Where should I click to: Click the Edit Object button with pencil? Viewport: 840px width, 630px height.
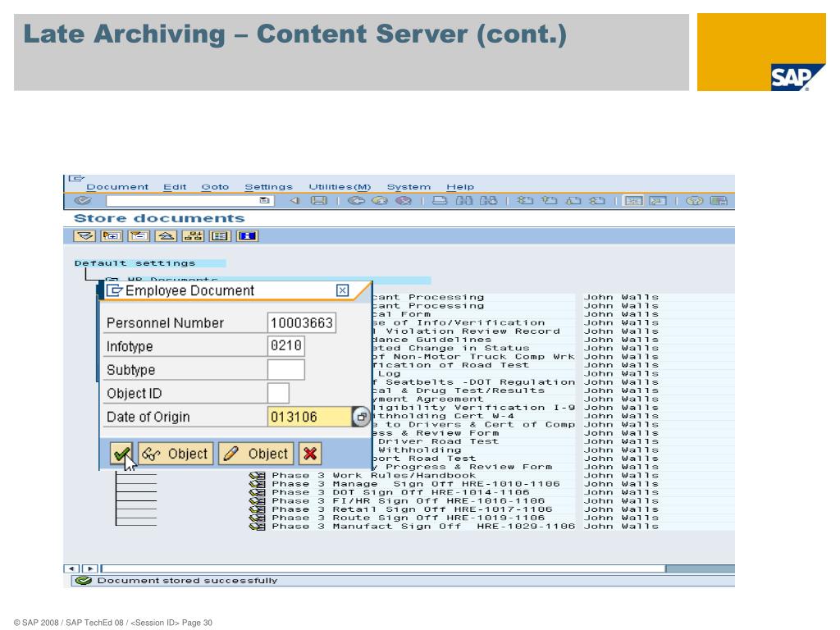click(x=257, y=454)
